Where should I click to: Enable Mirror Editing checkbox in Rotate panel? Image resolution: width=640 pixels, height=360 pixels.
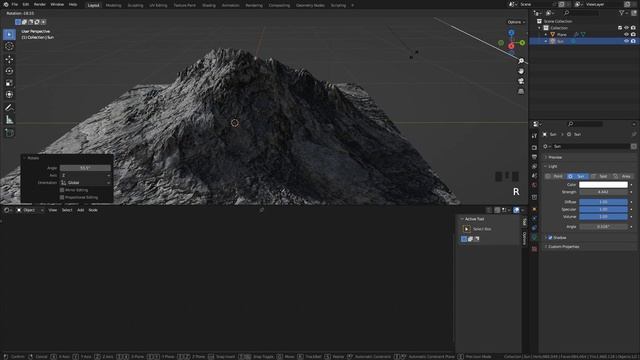click(62, 190)
